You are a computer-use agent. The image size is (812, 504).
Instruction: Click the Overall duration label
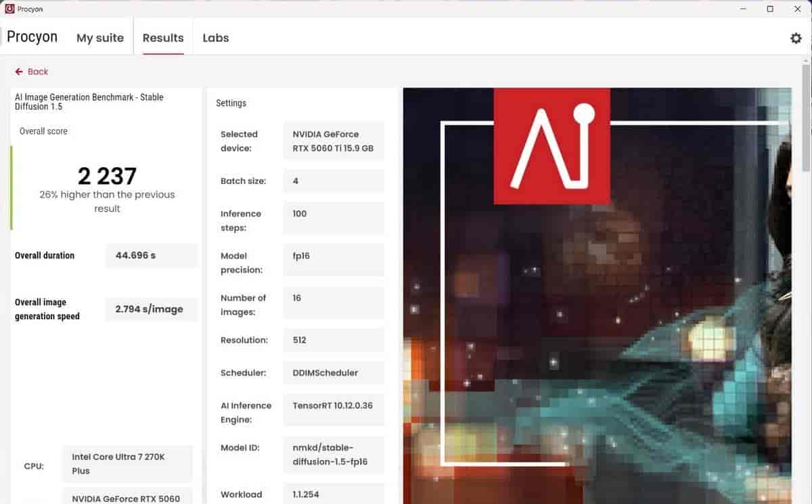[x=45, y=256]
